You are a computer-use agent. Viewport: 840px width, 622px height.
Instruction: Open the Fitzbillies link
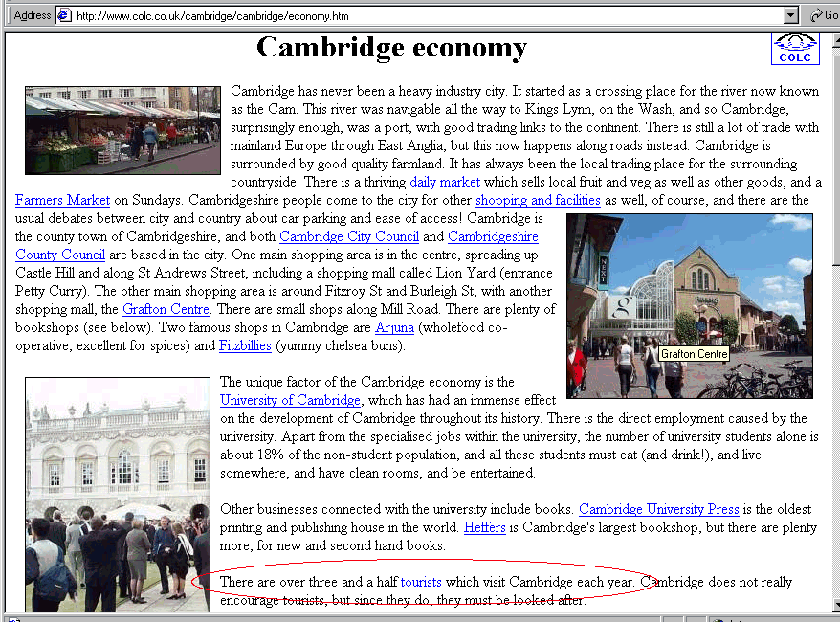point(245,345)
